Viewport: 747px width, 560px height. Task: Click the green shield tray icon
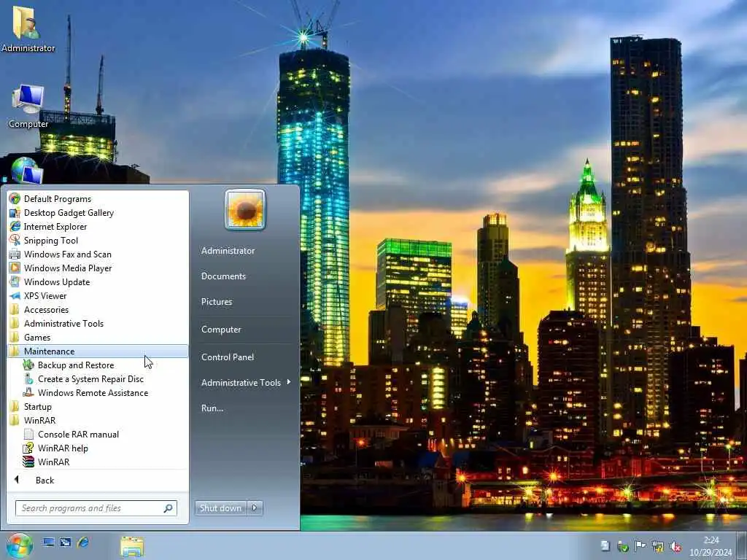pos(623,546)
